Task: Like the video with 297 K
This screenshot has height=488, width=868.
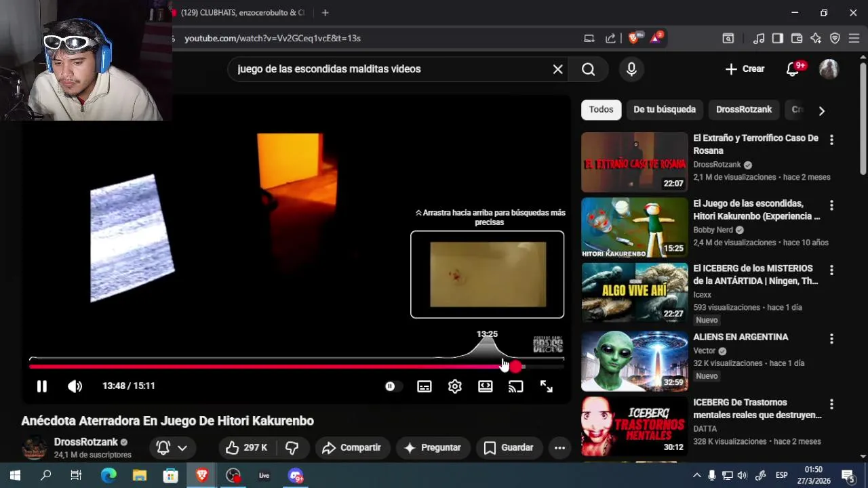Action: pos(246,448)
